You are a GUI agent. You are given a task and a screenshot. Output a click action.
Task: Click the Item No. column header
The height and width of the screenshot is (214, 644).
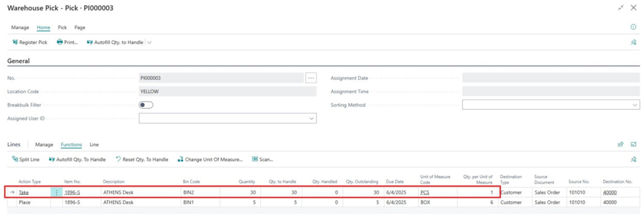click(71, 182)
